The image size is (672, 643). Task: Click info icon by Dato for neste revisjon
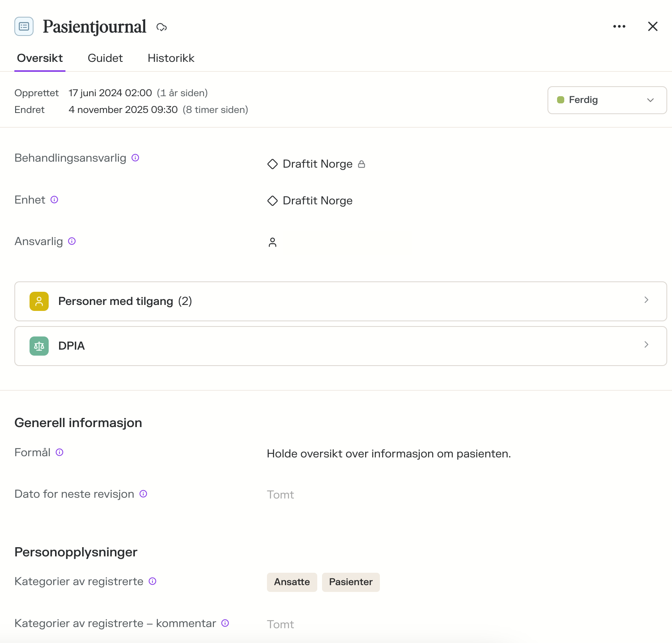143,494
